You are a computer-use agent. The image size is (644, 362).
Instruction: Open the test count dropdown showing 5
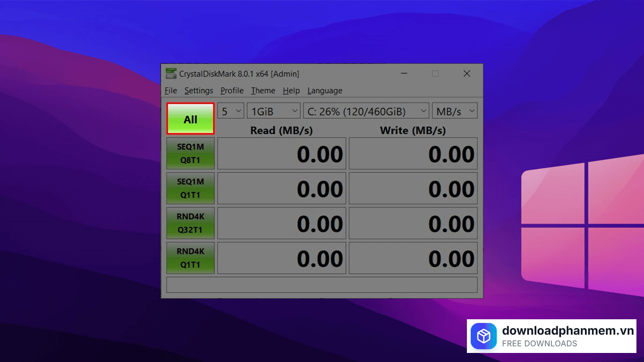coord(230,111)
